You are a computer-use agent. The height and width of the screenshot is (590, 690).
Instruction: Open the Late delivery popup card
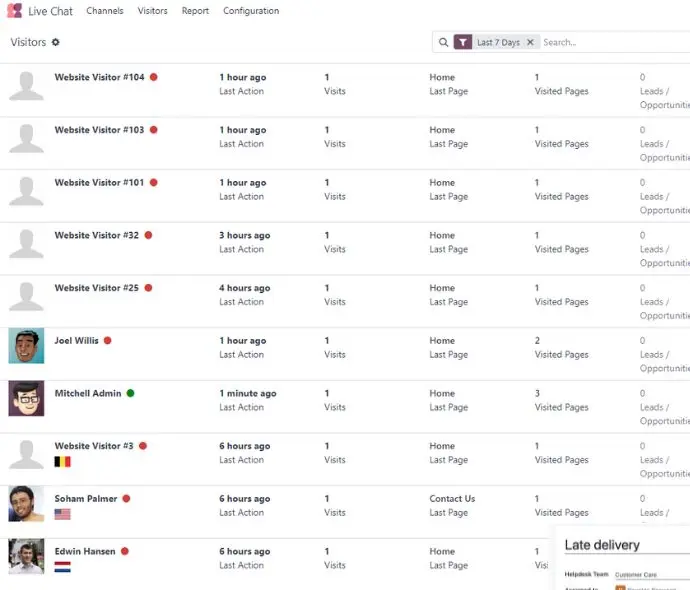point(622,558)
